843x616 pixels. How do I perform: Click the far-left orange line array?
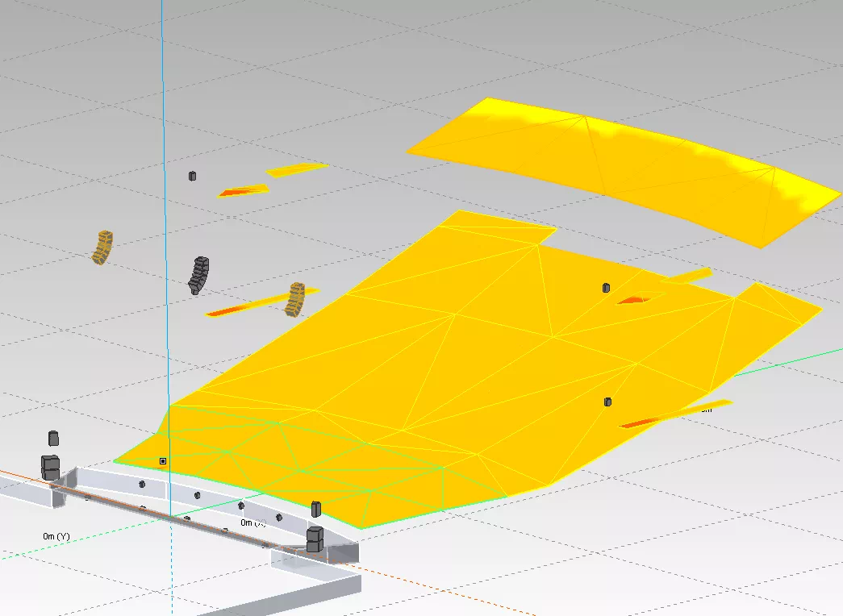[102, 248]
